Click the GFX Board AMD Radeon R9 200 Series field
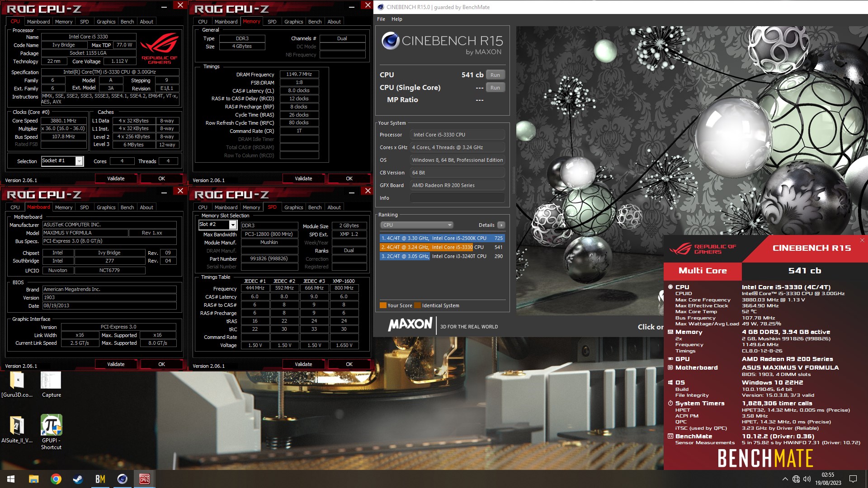The width and height of the screenshot is (868, 488). pyautogui.click(x=458, y=185)
